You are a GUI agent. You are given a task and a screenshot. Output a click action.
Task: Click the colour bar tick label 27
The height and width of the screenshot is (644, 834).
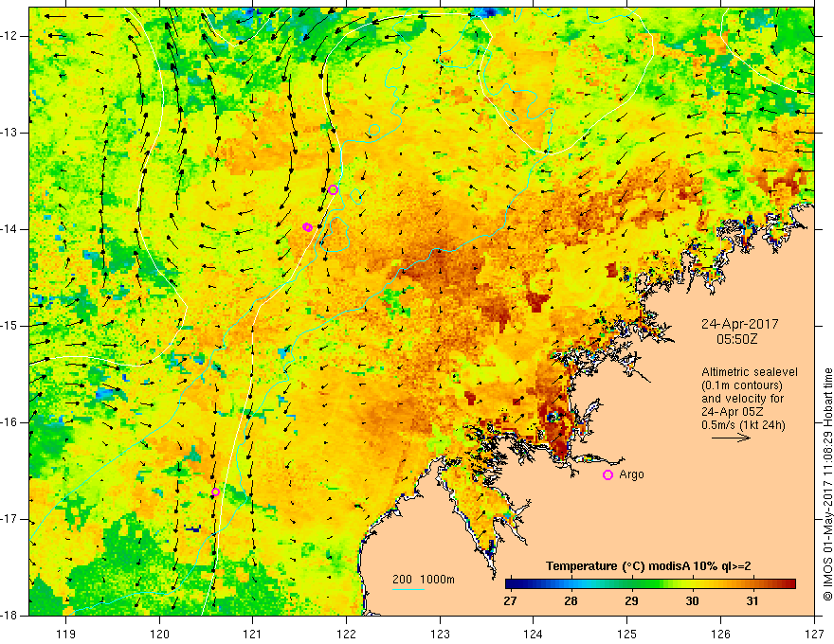(510, 601)
